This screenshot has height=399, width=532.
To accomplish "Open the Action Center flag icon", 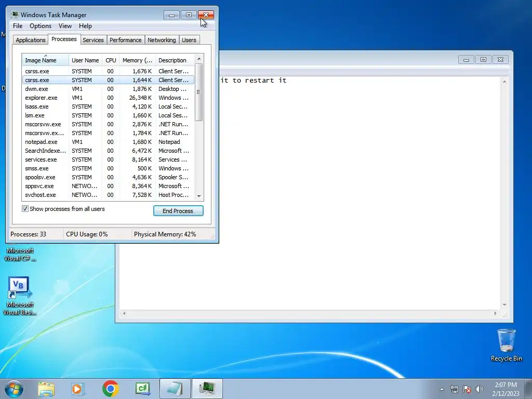I will click(x=467, y=389).
